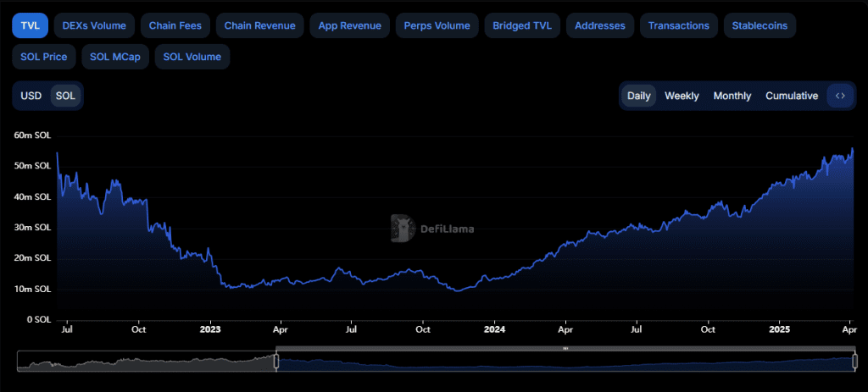Switch currency toggle to SOL
Image resolution: width=868 pixels, height=392 pixels.
65,96
